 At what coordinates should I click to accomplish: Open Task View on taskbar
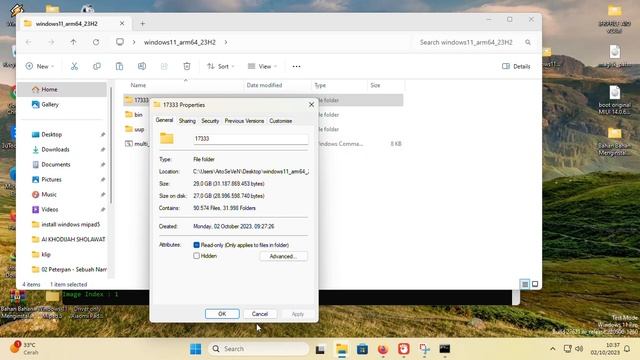pos(320,349)
